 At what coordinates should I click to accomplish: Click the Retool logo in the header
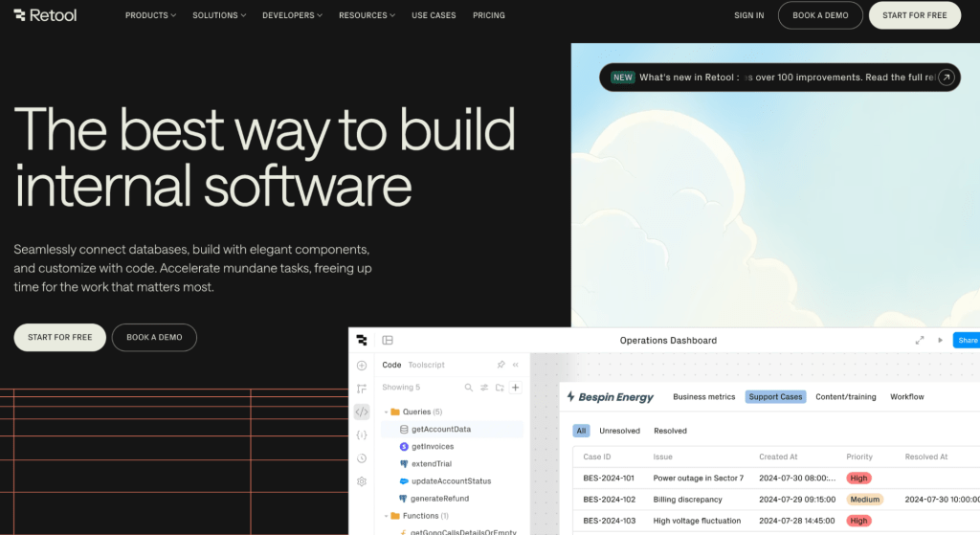(45, 15)
